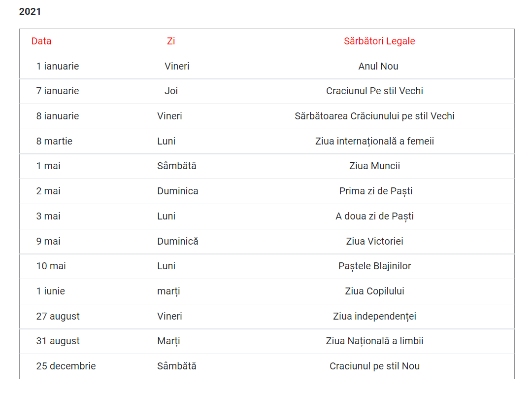This screenshot has width=532, height=397.
Task: Click the 'Sărbători Legale' column header
Action: click(x=379, y=41)
